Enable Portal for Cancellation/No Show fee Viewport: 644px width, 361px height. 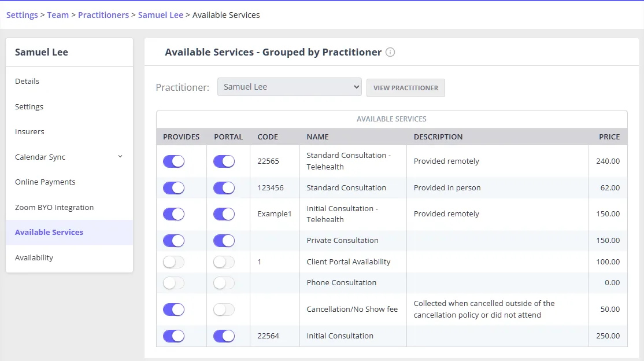[x=224, y=309]
